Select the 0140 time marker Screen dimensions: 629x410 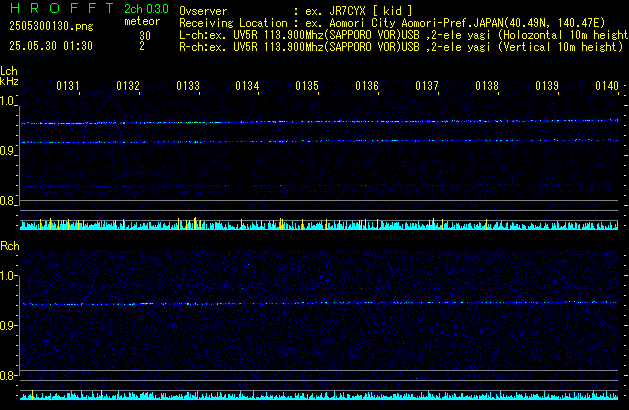[x=607, y=86]
